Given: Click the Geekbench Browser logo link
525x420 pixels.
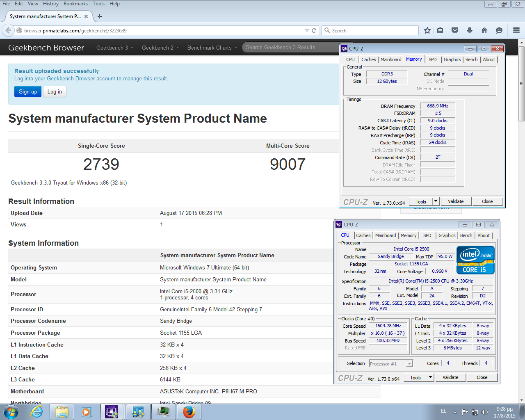Looking at the screenshot, I should point(46,48).
